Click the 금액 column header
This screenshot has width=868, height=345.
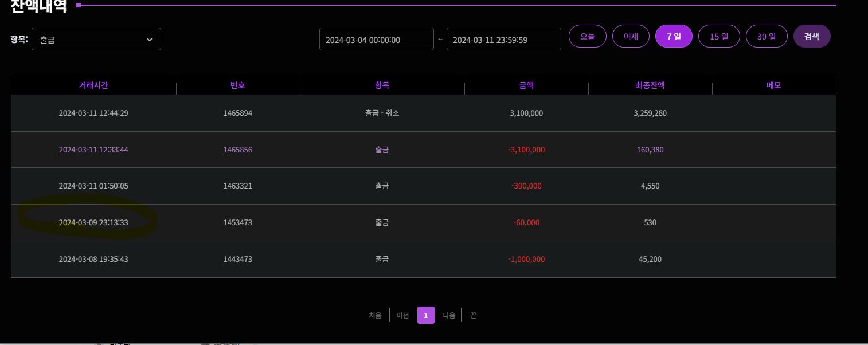526,85
